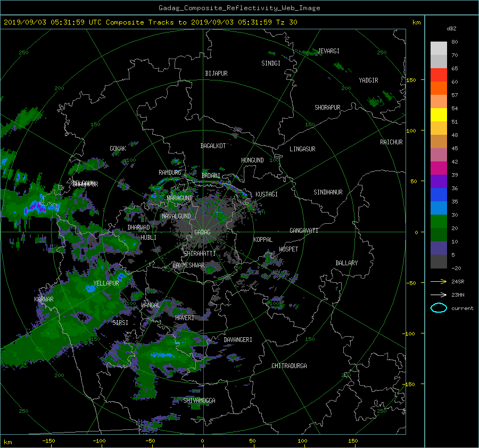Click the magenta 39 dBZ color swatch
The image size is (479, 448).
coord(439,168)
